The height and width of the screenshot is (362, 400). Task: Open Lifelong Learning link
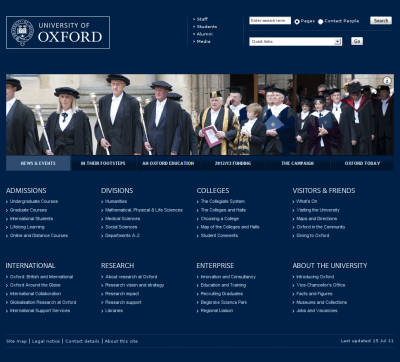point(27,227)
